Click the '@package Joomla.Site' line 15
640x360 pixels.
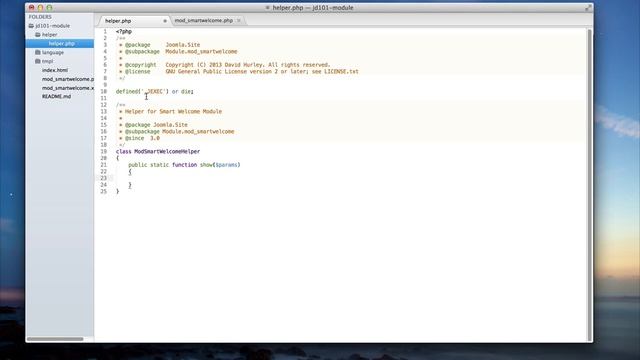[153, 125]
